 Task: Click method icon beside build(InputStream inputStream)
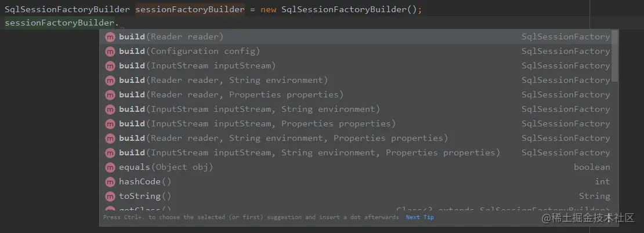coord(110,66)
